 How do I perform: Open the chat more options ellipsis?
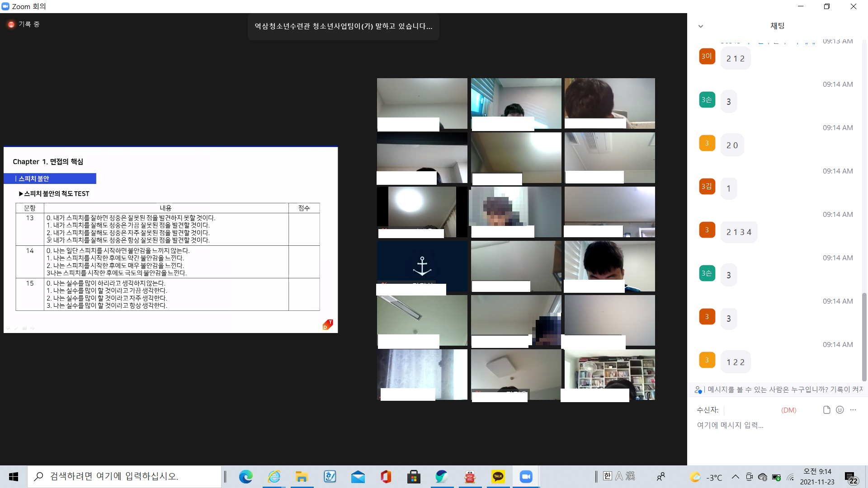[853, 410]
